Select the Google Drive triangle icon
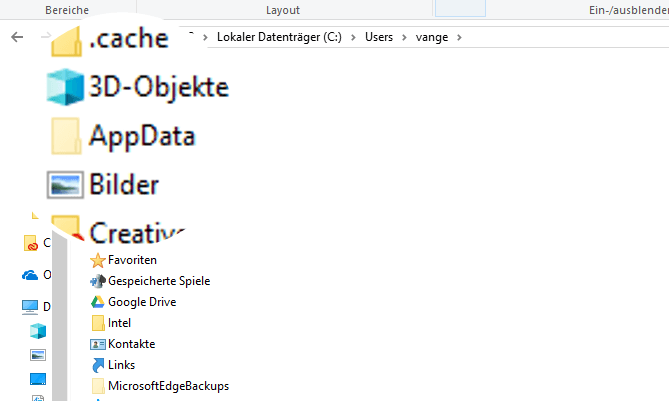Viewport: 669px width, 401px height. (x=98, y=302)
